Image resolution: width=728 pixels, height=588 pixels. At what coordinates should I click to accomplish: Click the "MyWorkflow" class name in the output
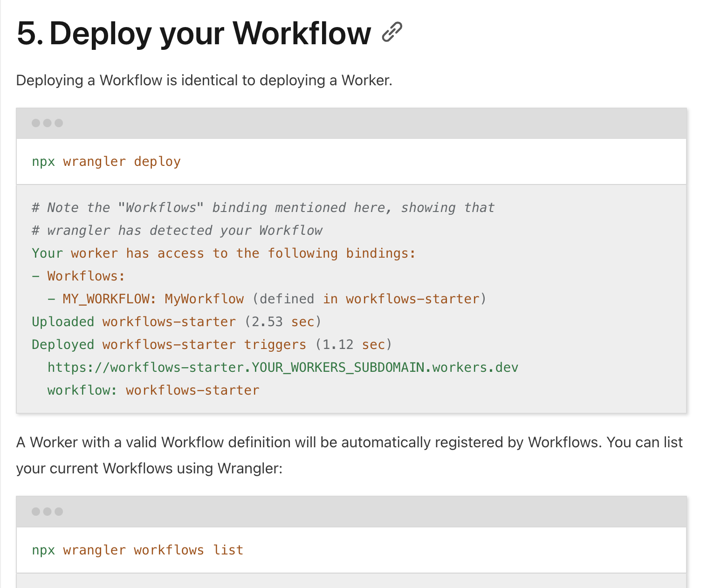click(204, 299)
